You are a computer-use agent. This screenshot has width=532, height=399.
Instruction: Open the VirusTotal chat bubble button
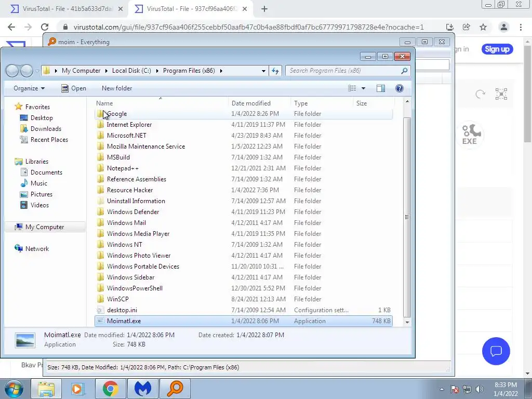click(496, 351)
